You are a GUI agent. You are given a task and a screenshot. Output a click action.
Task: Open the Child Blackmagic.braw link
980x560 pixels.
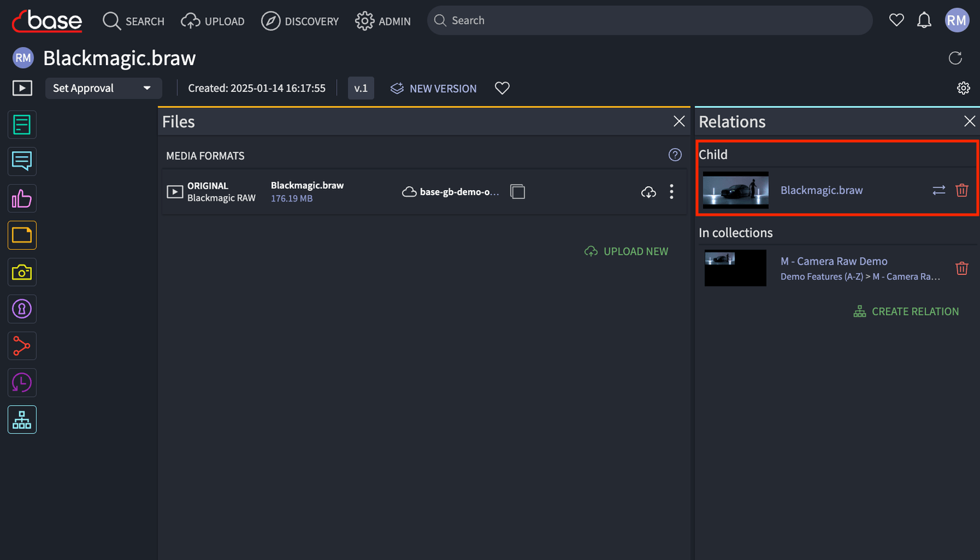pos(822,190)
